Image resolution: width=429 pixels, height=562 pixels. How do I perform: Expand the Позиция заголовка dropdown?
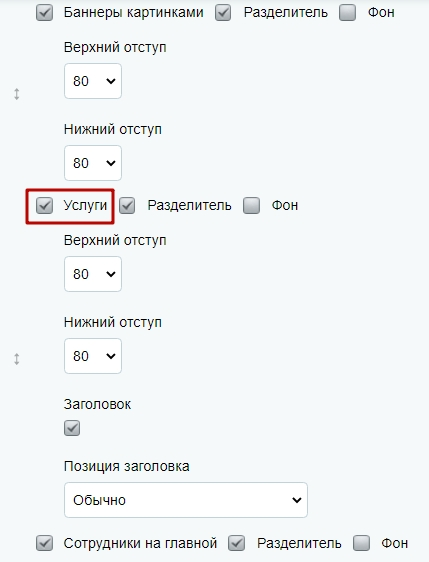[186, 500]
